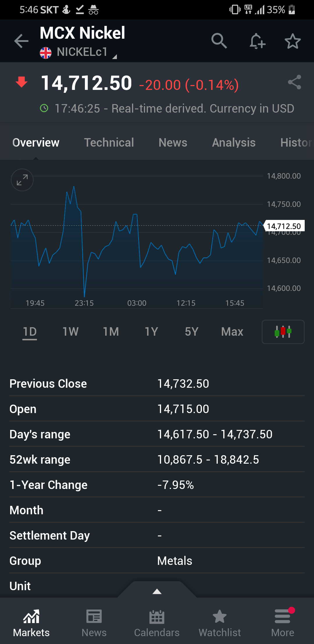Expand the bottom drawer arrow

pyautogui.click(x=157, y=591)
